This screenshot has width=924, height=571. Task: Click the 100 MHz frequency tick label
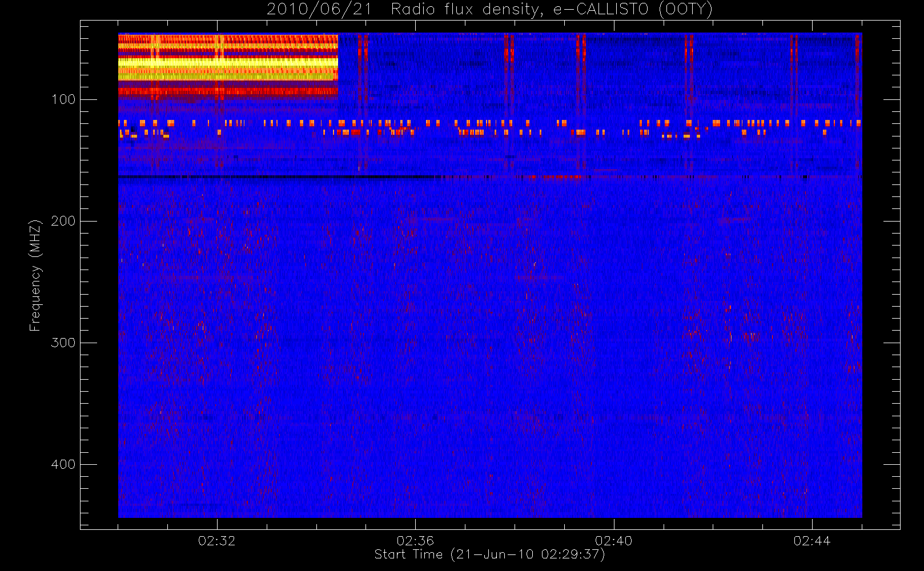tap(63, 99)
